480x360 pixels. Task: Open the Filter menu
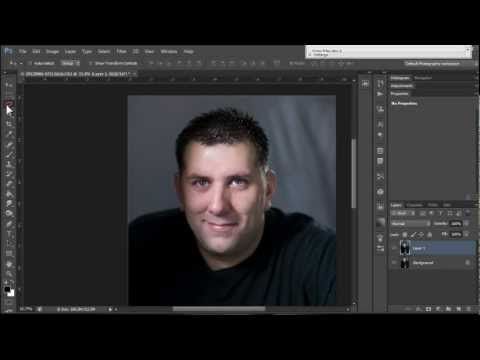[x=122, y=51]
